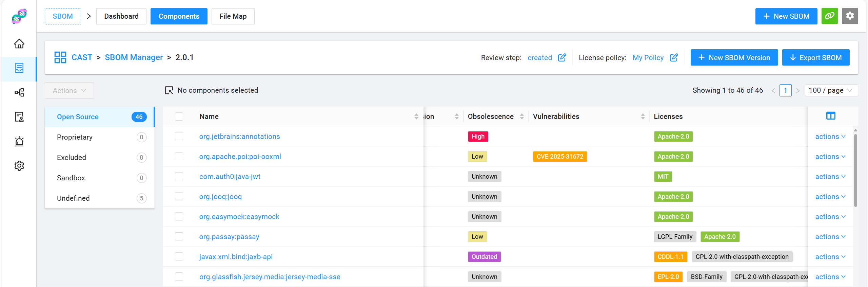Switch to the Dashboard tab
868x287 pixels.
pos(121,16)
